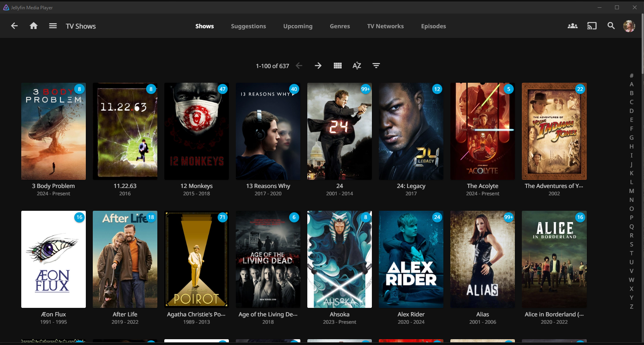Click the Ahsoka title link
The image size is (644, 345).
[x=339, y=314]
